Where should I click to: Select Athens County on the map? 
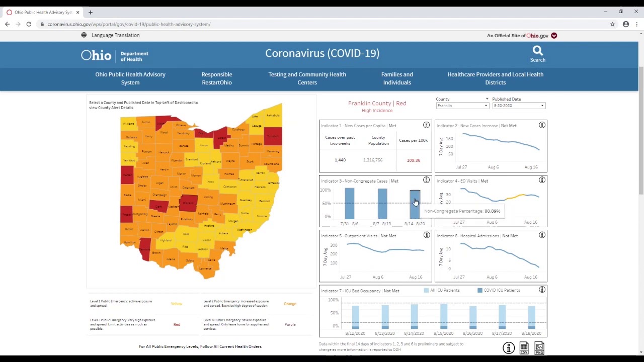point(223,233)
